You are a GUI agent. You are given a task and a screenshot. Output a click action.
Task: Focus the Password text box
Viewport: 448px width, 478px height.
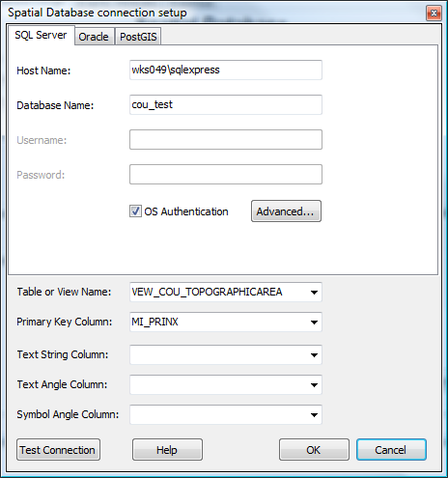(226, 174)
